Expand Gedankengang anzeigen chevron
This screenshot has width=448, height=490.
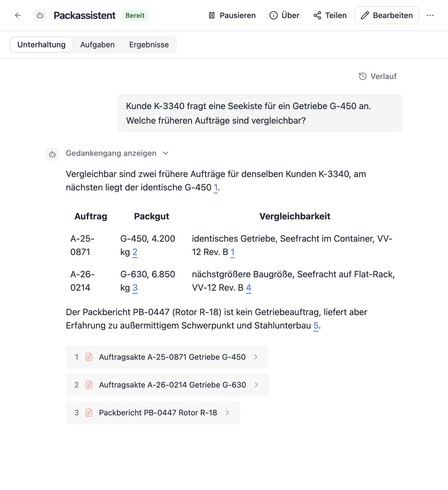(165, 153)
